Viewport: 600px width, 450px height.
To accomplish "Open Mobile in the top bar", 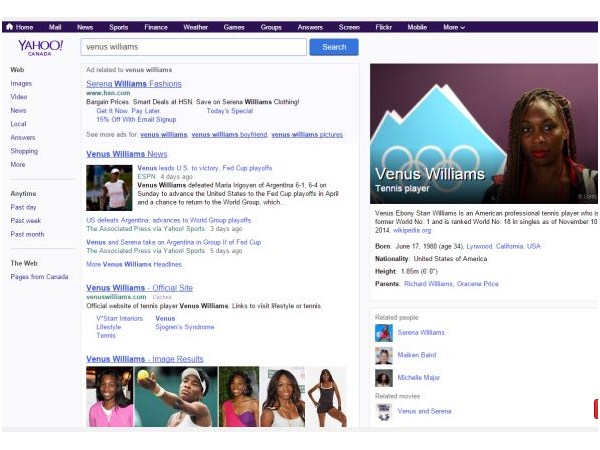I will click(417, 27).
